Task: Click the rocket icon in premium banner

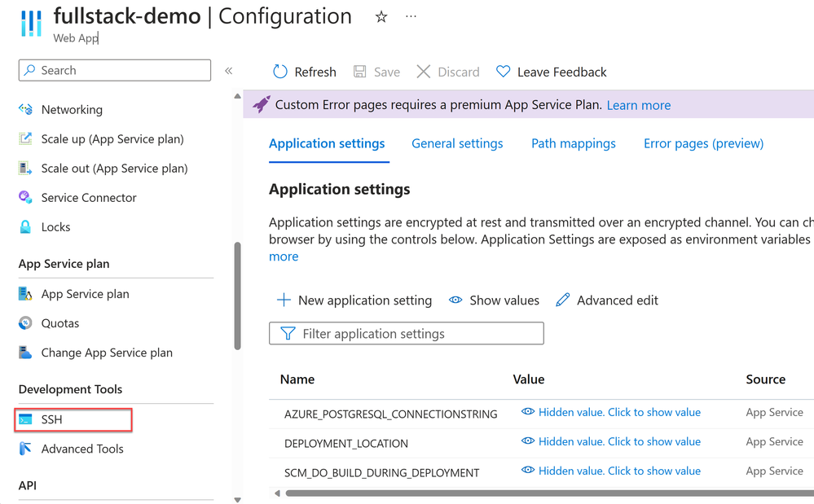Action: pos(261,104)
